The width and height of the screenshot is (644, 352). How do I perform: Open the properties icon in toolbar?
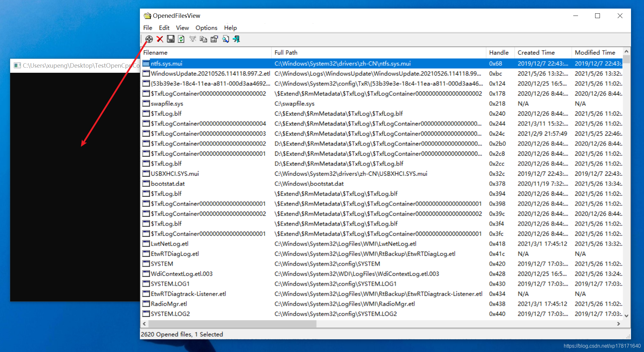pyautogui.click(x=214, y=39)
